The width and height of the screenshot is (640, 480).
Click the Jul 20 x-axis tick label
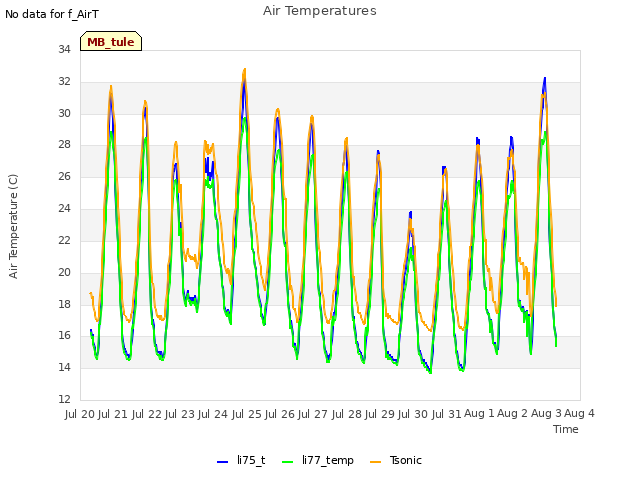tap(80, 414)
